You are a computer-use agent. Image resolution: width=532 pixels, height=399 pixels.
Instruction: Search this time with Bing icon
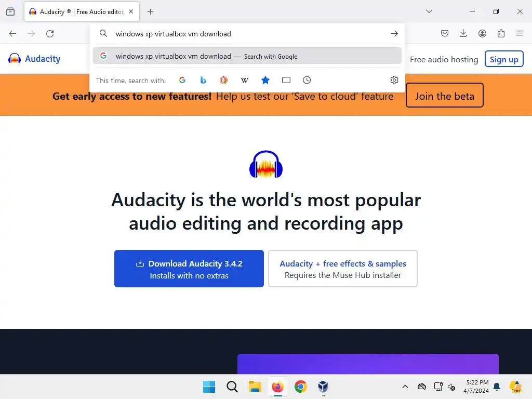tap(203, 80)
